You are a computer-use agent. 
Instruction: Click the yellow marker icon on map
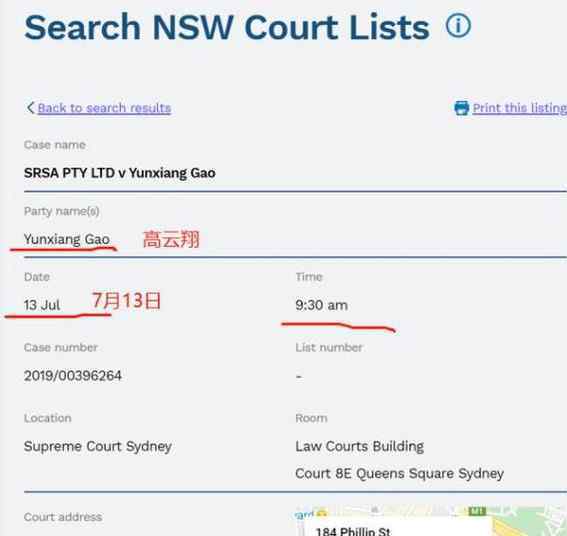(322, 512)
